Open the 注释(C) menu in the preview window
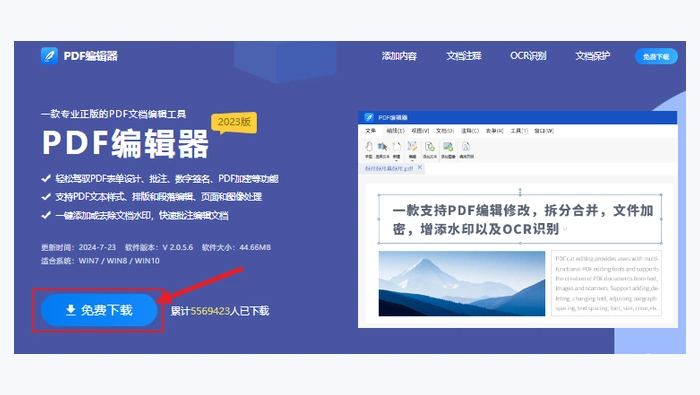700x395 pixels. 470,131
